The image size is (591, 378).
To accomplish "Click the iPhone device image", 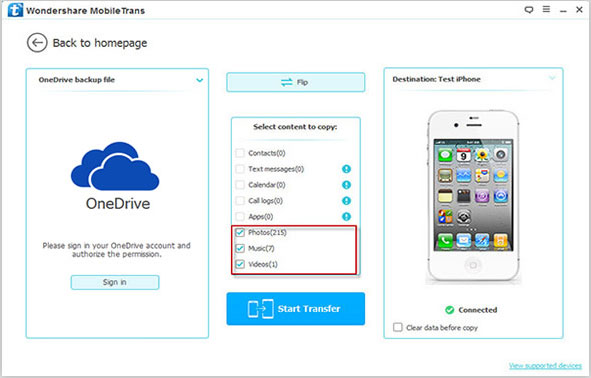I will click(473, 196).
